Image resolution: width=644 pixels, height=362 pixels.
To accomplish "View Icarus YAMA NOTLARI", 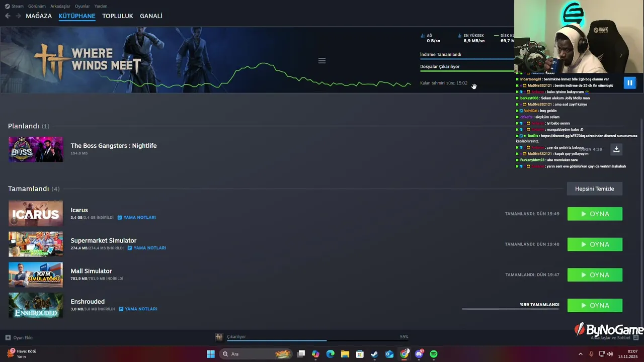I will [137, 218].
